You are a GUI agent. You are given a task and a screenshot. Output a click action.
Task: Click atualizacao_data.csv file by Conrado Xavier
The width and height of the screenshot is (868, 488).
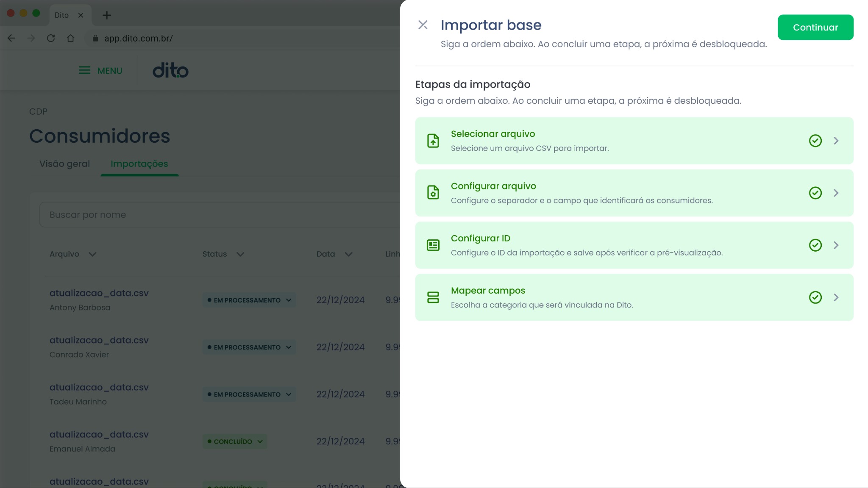click(x=99, y=340)
